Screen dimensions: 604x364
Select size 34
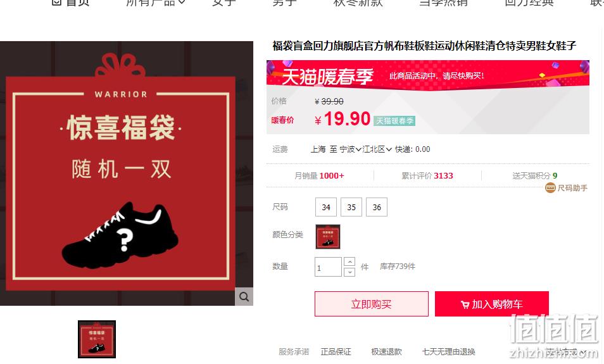coord(326,207)
